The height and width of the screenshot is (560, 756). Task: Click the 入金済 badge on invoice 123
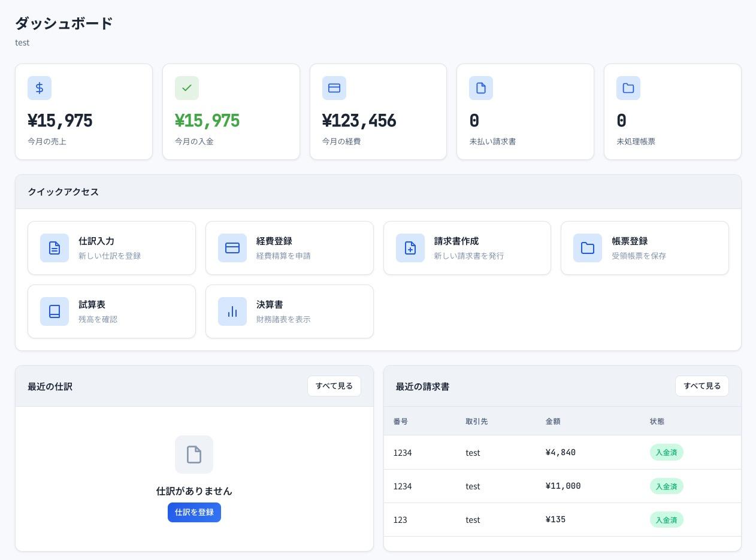coord(666,520)
